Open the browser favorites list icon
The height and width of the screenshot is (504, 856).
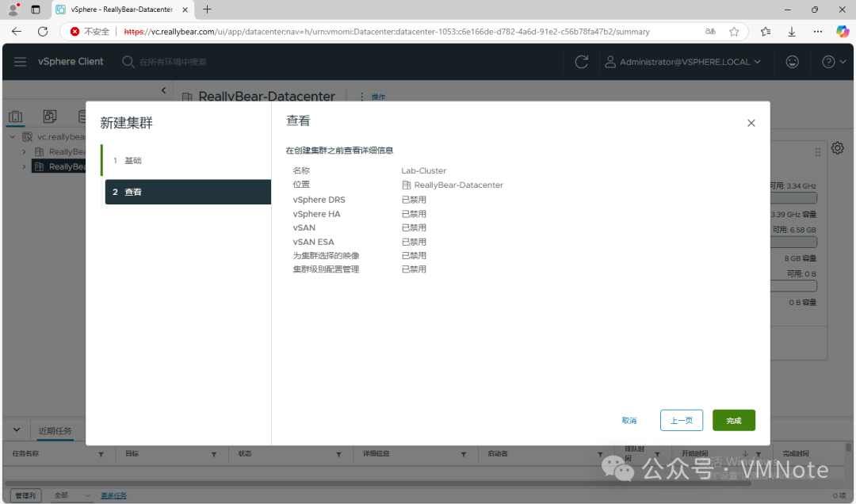click(766, 32)
